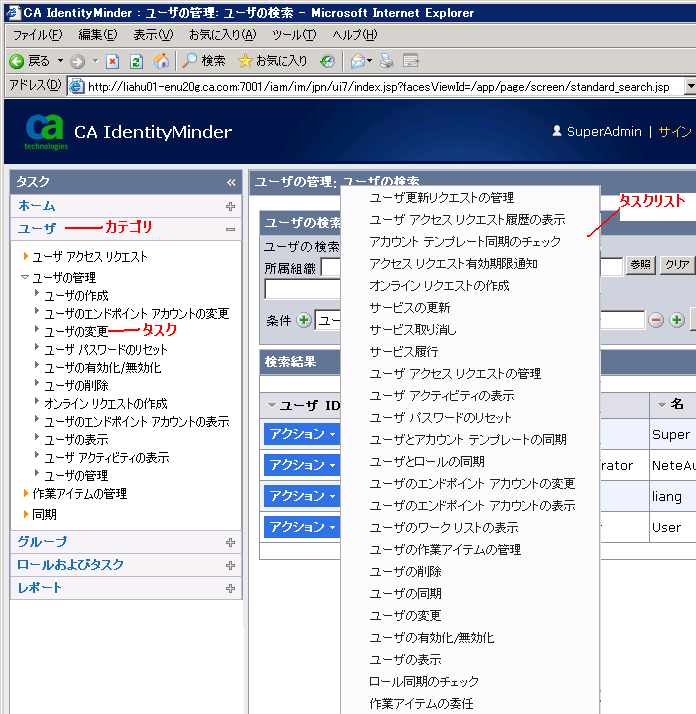Click the browser Home toolbar icon
This screenshot has width=696, height=714.
pyautogui.click(x=161, y=61)
